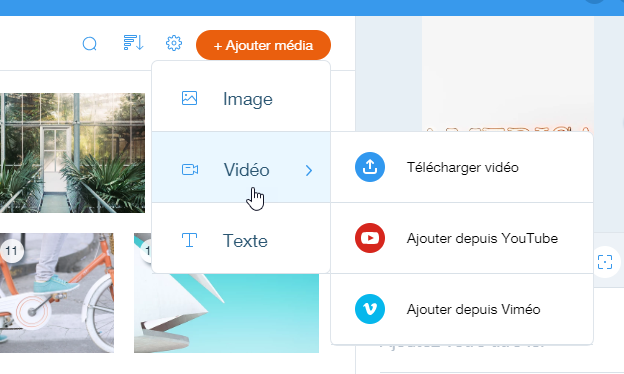
Task: Click the red YouTube icon
Action: [x=370, y=238]
